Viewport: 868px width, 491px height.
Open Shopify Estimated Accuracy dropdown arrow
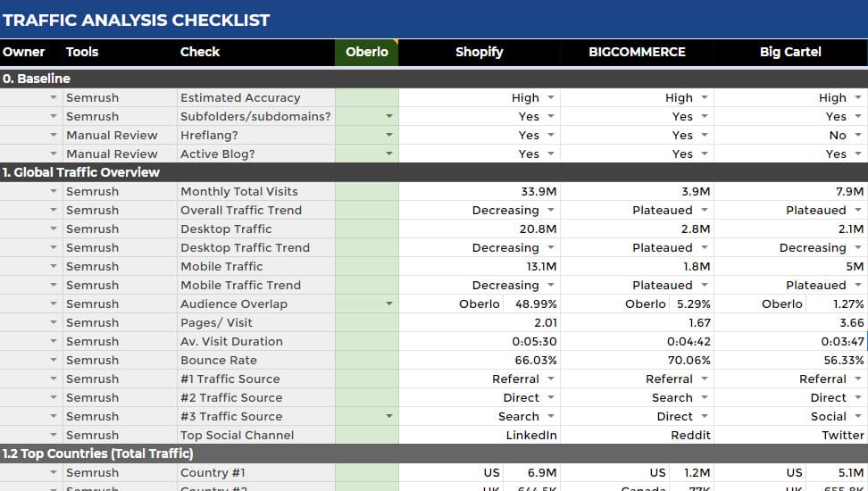click(x=551, y=97)
